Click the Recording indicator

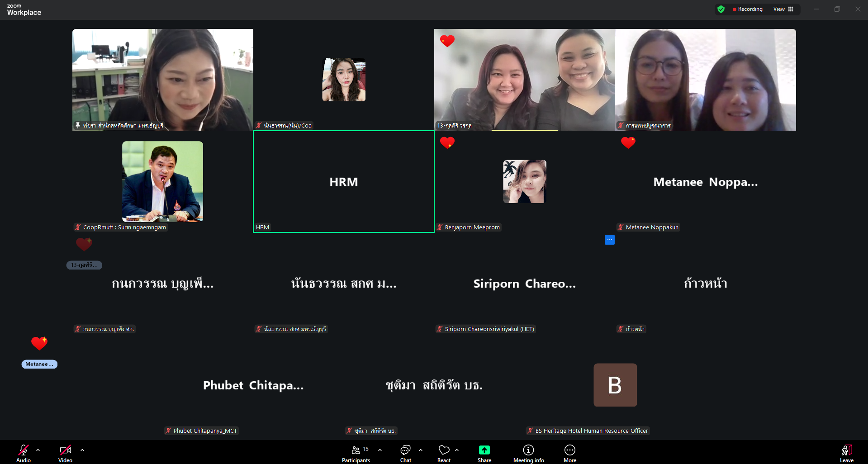[x=747, y=9]
